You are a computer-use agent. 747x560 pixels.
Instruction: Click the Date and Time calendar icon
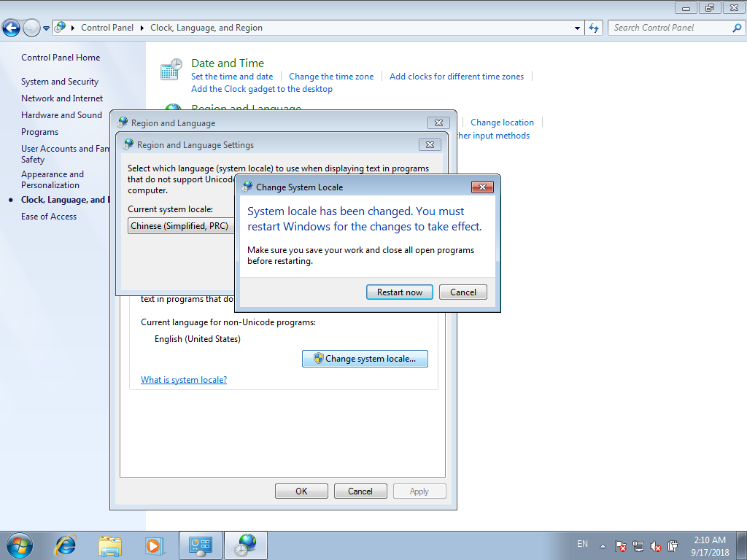(171, 69)
